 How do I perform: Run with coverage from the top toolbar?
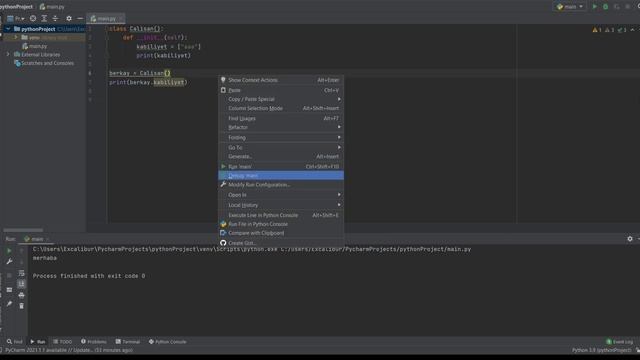point(617,7)
